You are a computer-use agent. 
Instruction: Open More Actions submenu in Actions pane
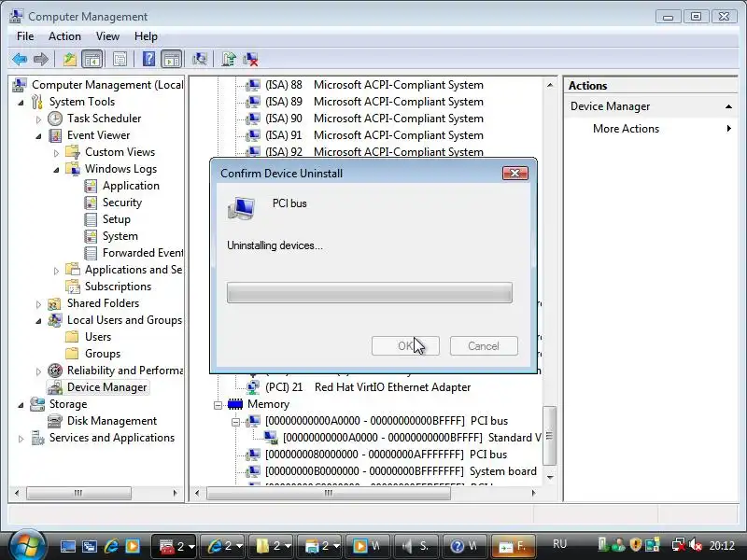pos(626,129)
